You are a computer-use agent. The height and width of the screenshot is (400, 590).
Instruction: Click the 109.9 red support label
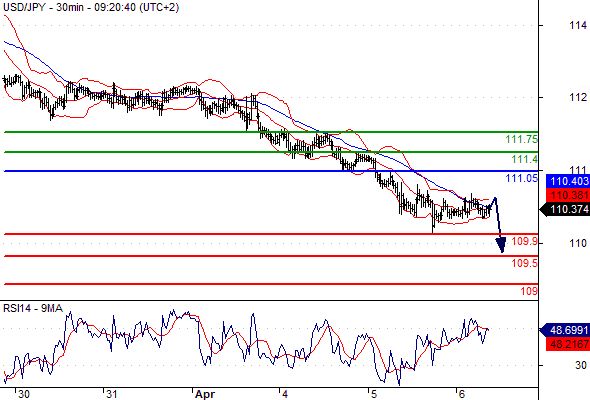pyautogui.click(x=525, y=241)
